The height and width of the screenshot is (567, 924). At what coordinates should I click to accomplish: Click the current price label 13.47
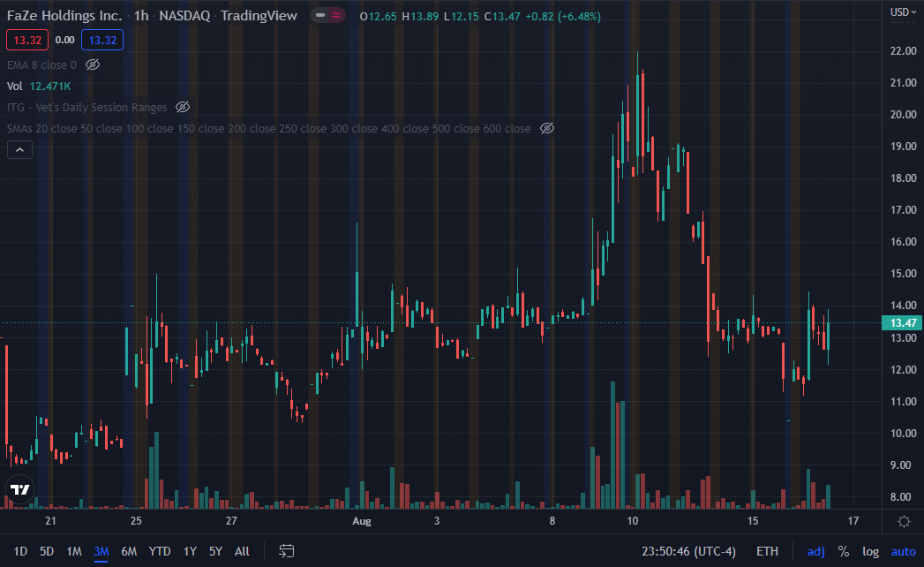click(902, 322)
